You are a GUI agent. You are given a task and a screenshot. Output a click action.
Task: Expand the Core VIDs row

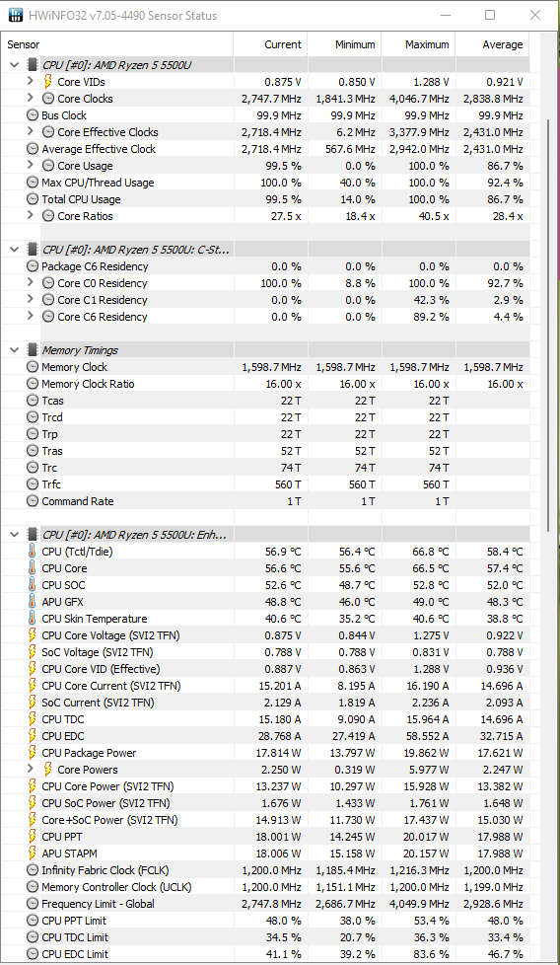coord(31,81)
